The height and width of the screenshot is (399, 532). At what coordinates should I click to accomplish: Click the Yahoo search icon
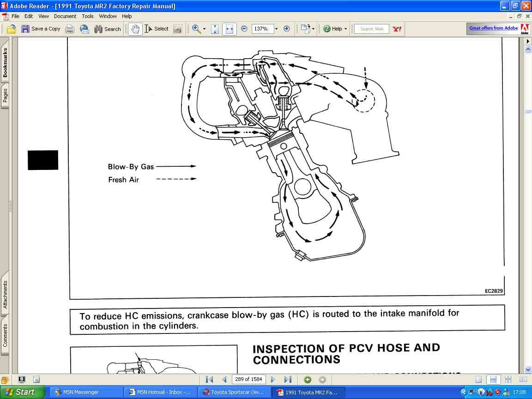coord(397,29)
